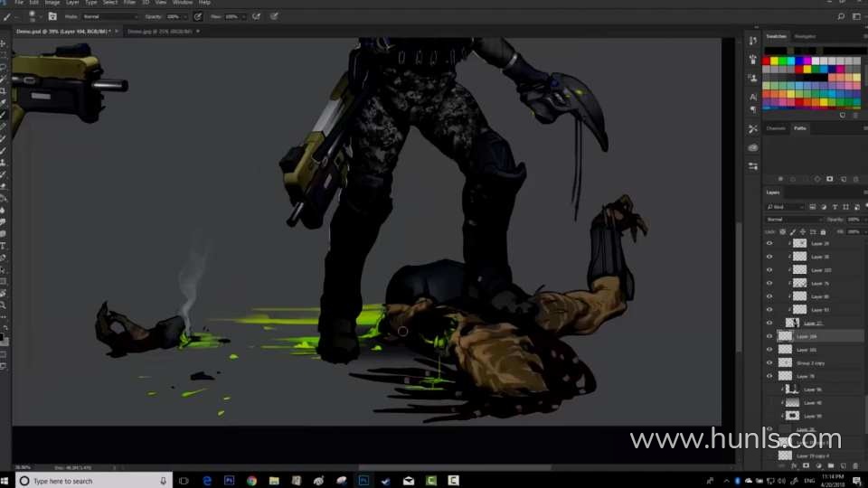Open Chrome from the taskbar
This screenshot has width=868, height=488.
(x=252, y=481)
